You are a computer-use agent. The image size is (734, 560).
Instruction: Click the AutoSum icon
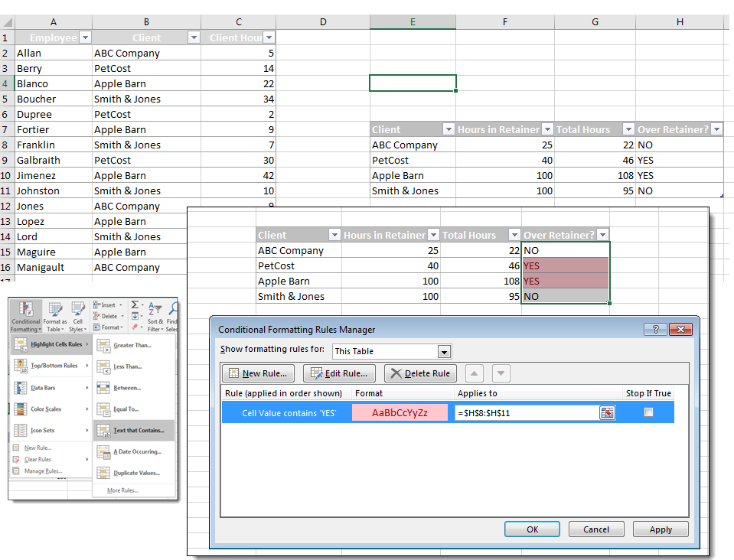[x=134, y=304]
